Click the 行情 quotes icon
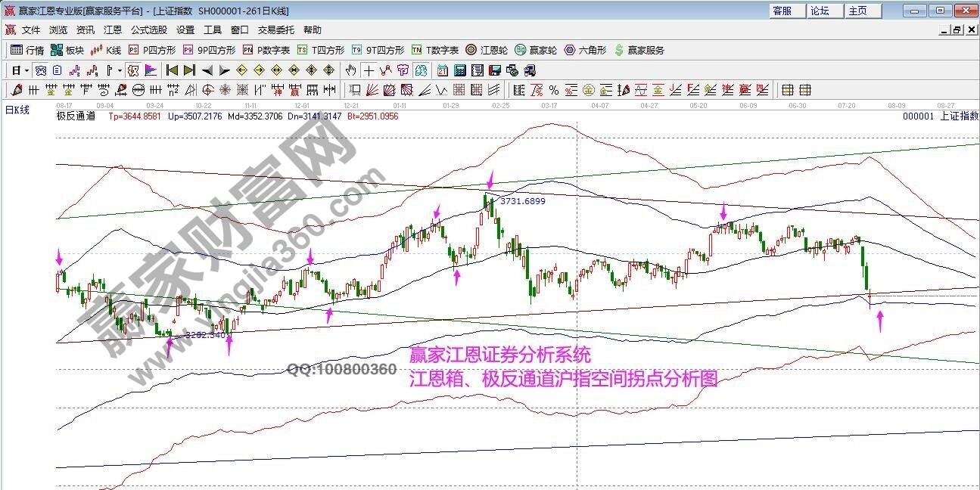The width and height of the screenshot is (980, 490). [x=15, y=51]
